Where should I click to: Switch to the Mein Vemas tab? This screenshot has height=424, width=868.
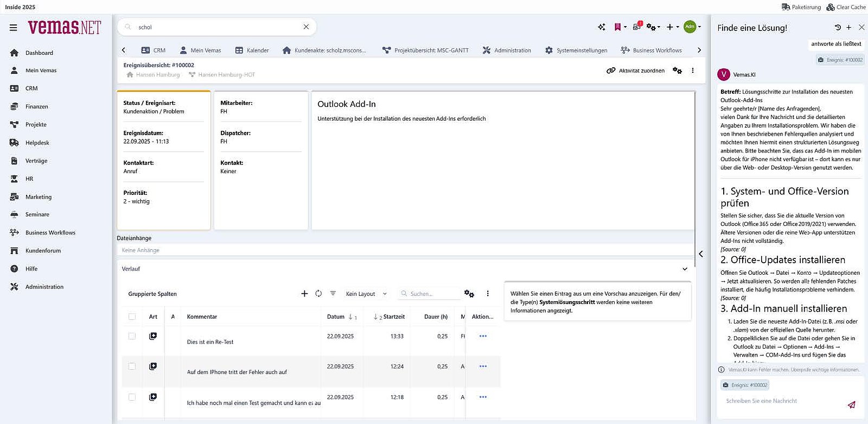point(200,50)
